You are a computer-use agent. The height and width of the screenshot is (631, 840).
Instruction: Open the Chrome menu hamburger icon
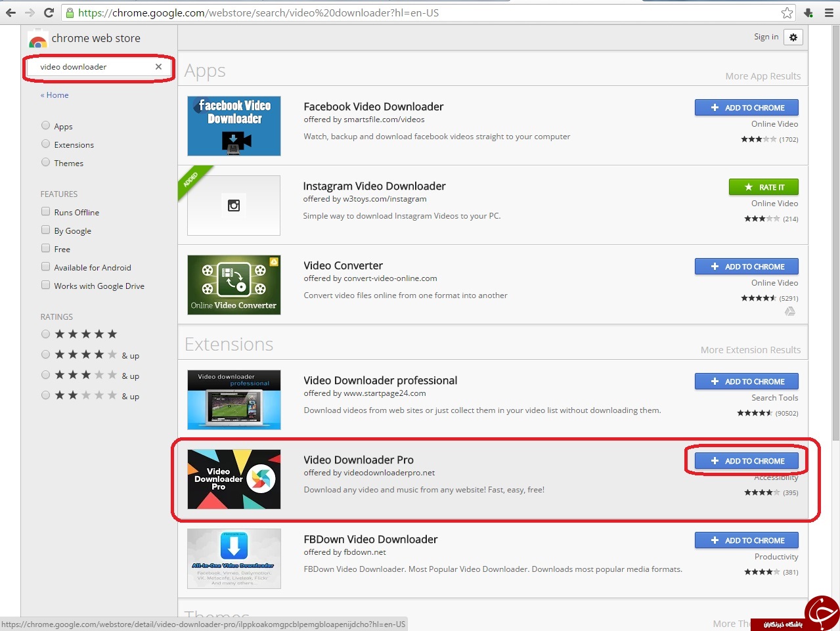(x=829, y=12)
